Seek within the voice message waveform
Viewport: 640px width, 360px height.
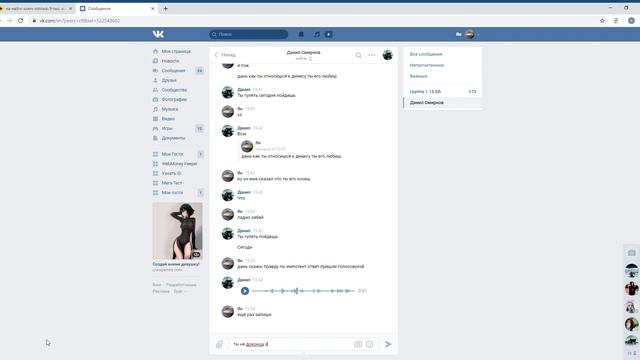[303, 291]
